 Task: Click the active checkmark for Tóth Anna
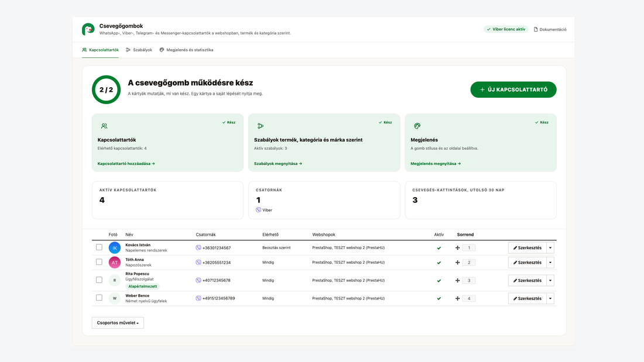(439, 263)
